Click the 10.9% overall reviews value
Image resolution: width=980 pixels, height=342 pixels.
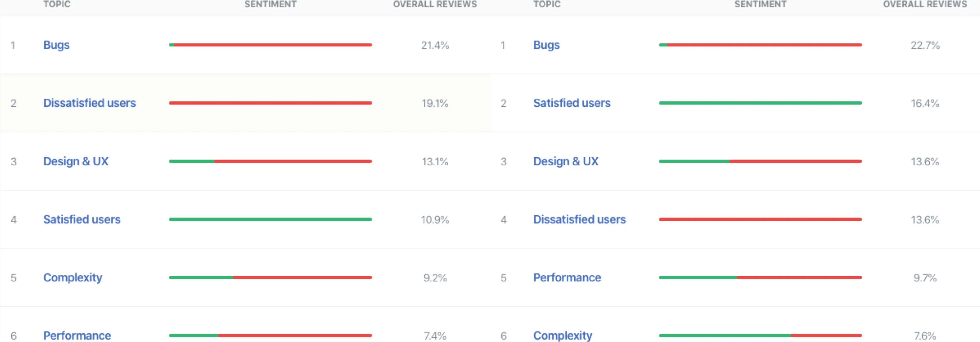pos(435,220)
